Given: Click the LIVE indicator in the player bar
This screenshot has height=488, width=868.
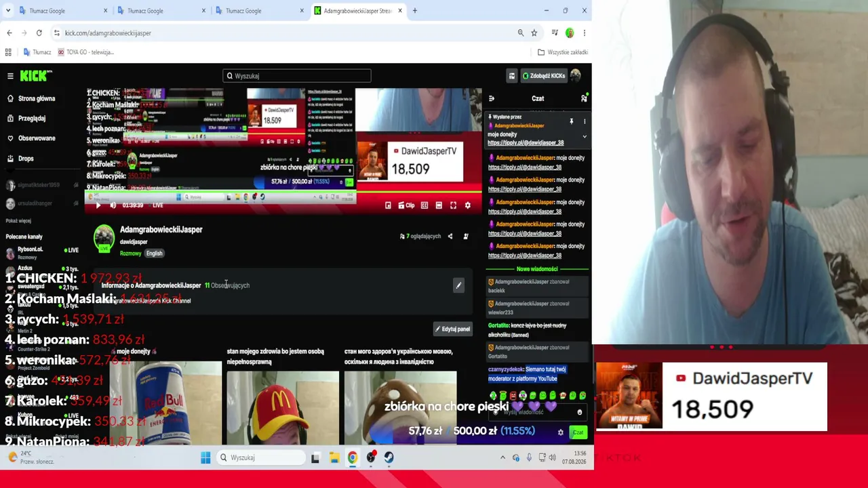Looking at the screenshot, I should click(x=158, y=205).
